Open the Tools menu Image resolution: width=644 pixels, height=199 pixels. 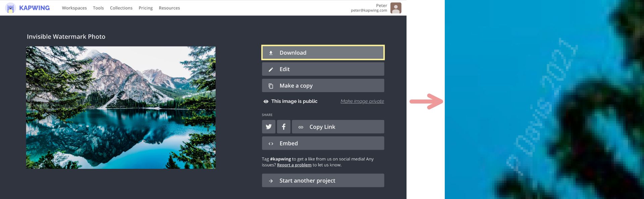click(x=98, y=8)
